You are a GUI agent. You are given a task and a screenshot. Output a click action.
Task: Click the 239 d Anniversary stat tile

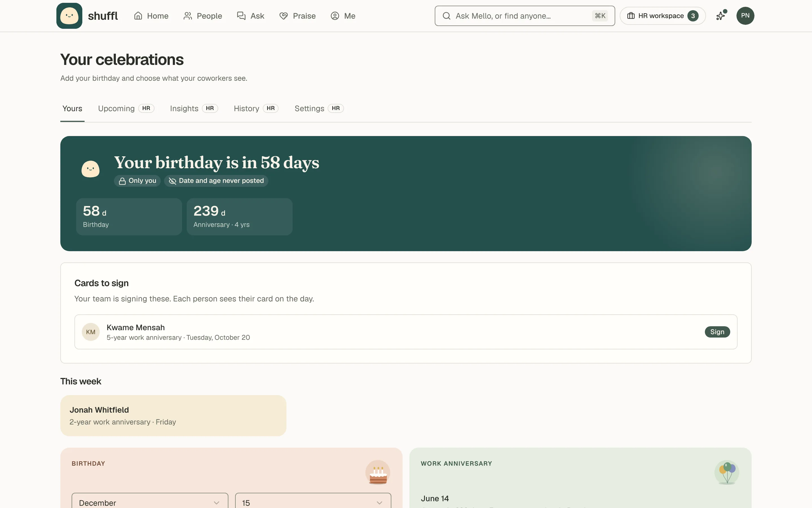240,217
